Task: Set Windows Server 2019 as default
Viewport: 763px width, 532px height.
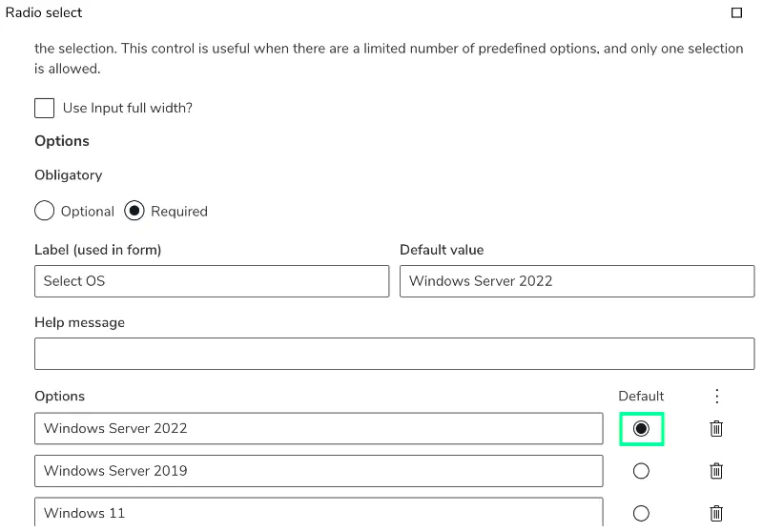Action: tap(641, 471)
